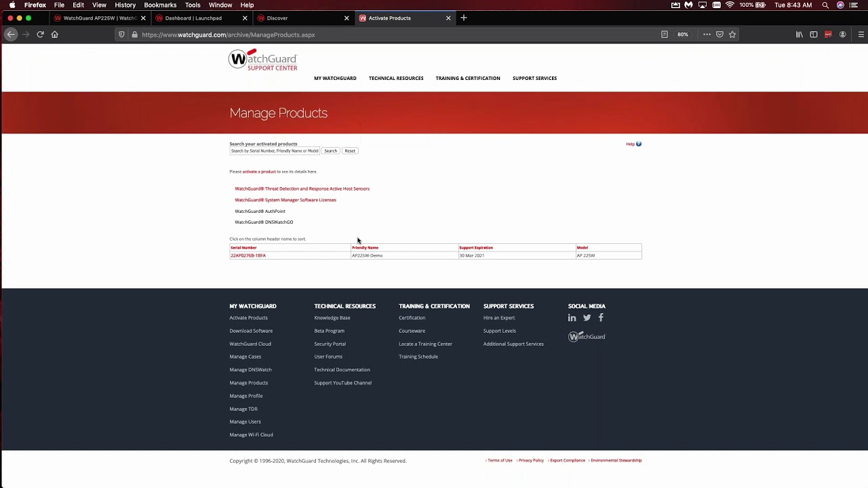Open the History menu
Image resolution: width=868 pixels, height=488 pixels.
click(x=125, y=5)
